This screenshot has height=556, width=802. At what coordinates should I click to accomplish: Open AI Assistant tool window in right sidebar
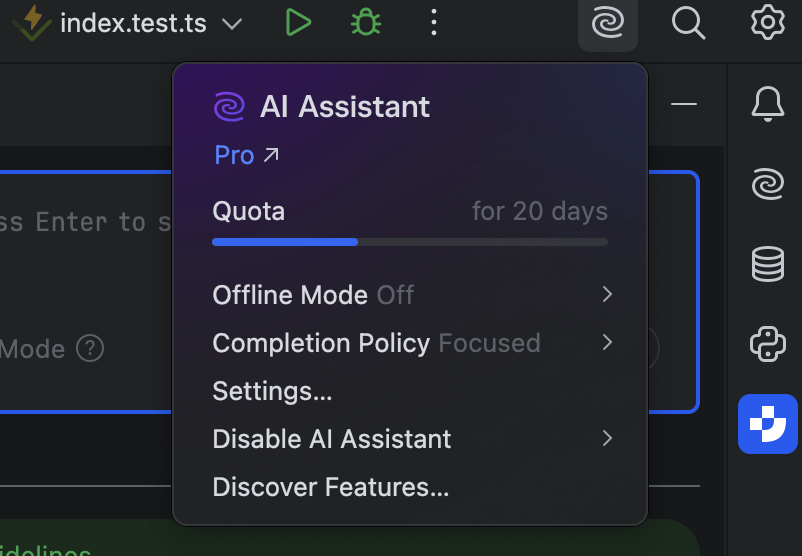coord(767,184)
